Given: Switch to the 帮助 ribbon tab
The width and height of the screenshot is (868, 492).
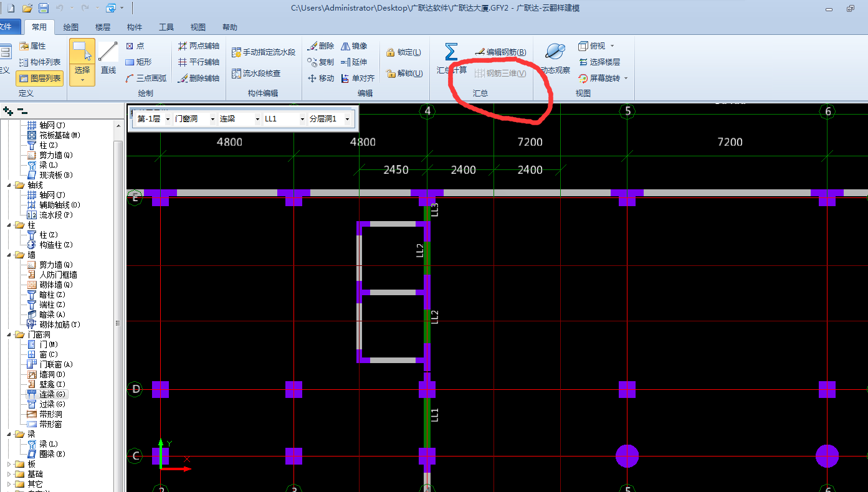Looking at the screenshot, I should 230,27.
